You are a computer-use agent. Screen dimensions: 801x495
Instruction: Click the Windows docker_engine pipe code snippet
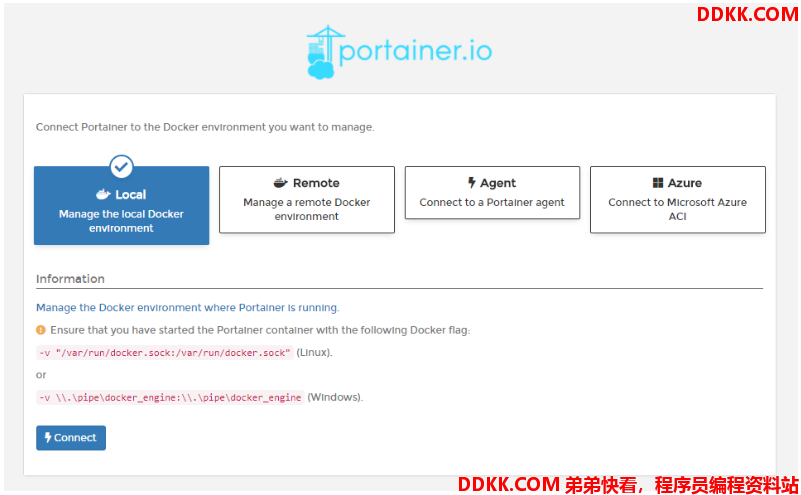coord(170,397)
